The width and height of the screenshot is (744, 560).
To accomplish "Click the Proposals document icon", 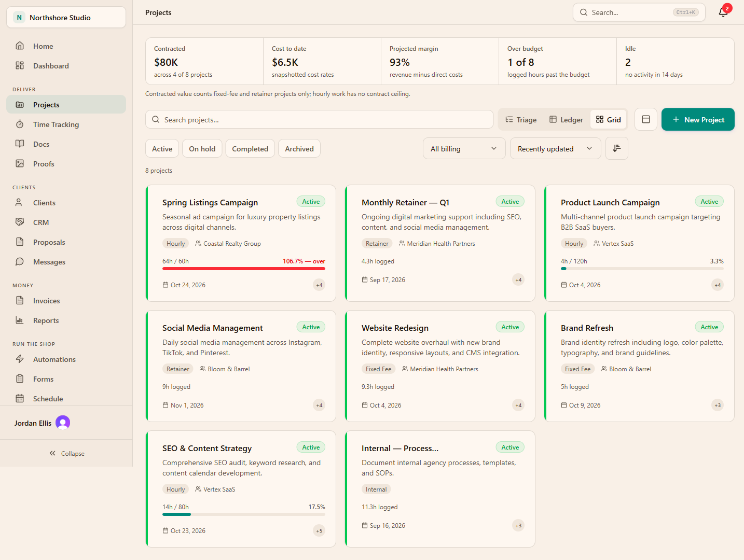I will [20, 242].
